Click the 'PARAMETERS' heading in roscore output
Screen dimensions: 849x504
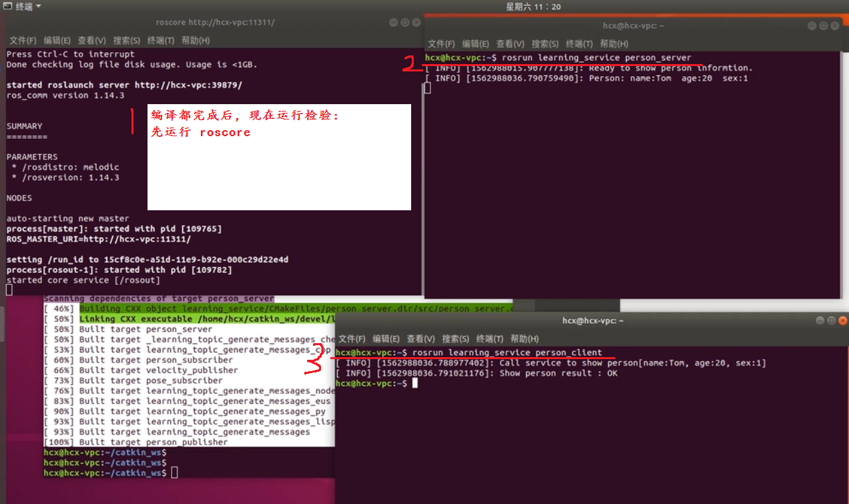pyautogui.click(x=32, y=157)
